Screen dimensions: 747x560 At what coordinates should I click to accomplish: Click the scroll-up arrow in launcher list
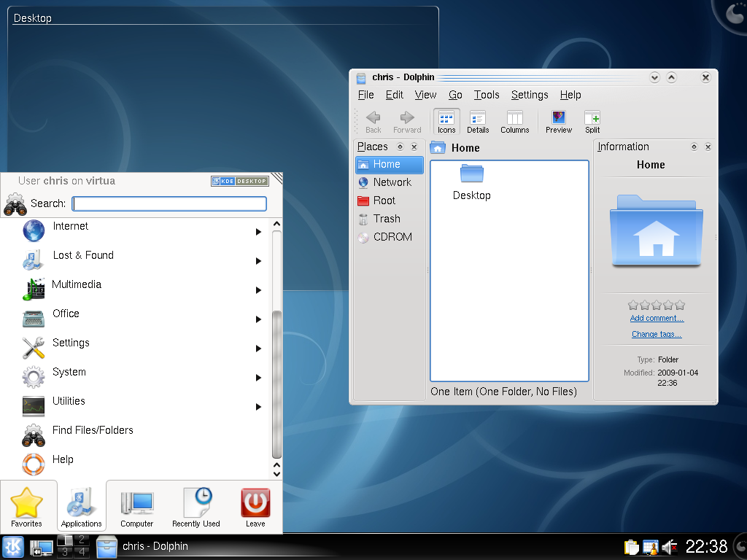276,223
